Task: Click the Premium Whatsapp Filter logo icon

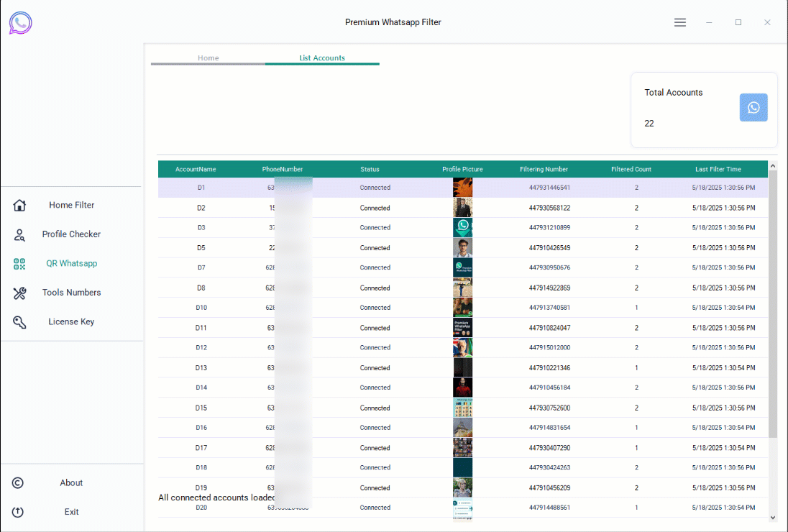Action: tap(21, 22)
